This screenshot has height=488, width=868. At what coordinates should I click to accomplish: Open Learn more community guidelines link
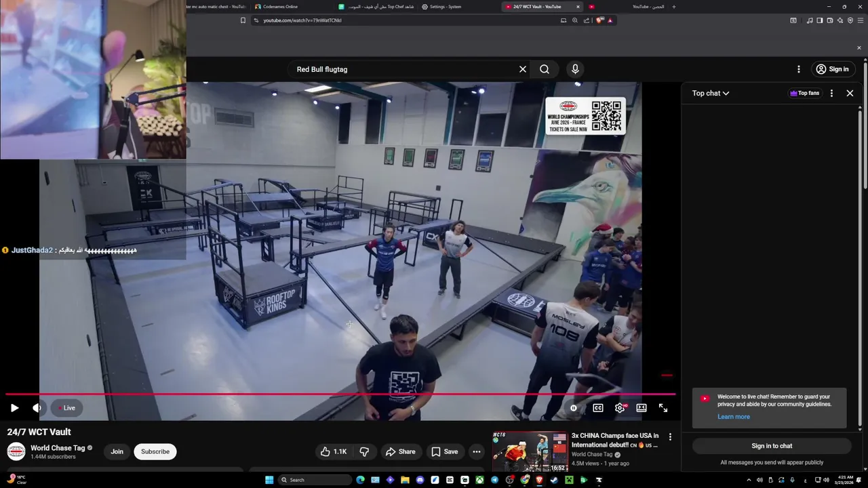(734, 417)
